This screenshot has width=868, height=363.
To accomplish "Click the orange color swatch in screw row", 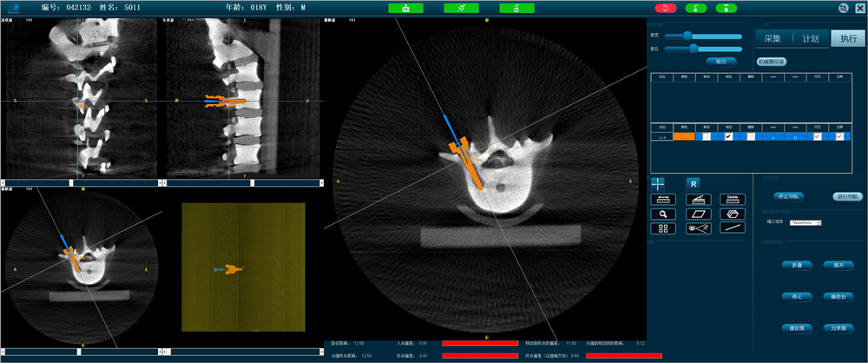I will pyautogui.click(x=684, y=136).
